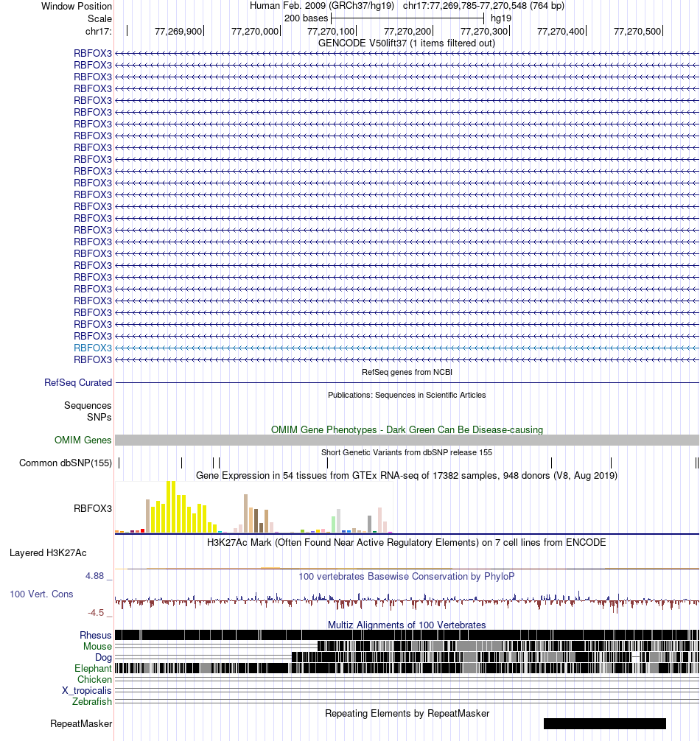Open GENCODE V50lift37 track title

pos(407,43)
